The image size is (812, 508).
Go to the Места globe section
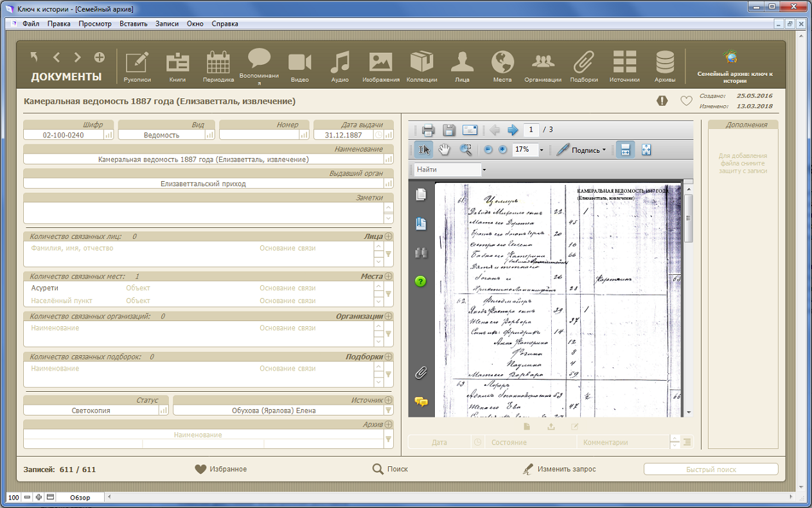(502, 67)
